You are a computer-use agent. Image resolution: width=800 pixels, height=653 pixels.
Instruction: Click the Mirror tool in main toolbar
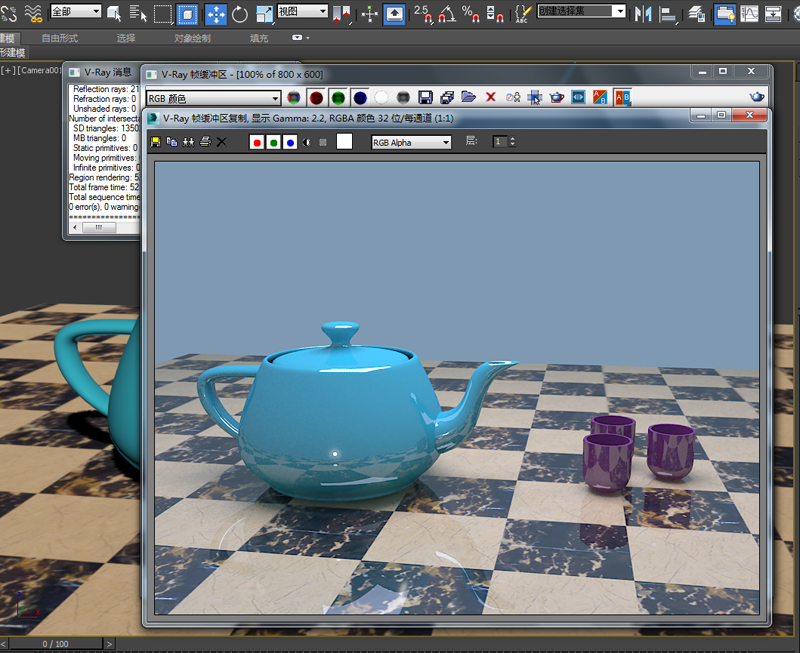click(x=642, y=13)
